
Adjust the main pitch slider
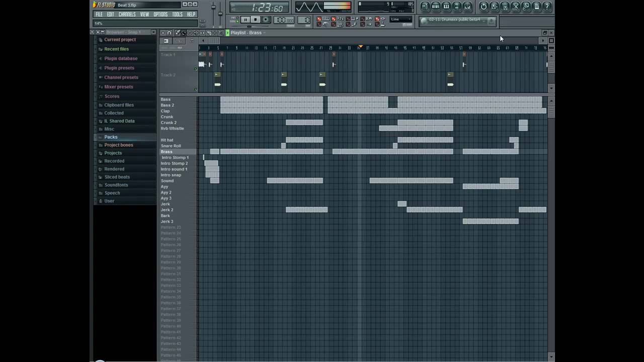pos(220,13)
